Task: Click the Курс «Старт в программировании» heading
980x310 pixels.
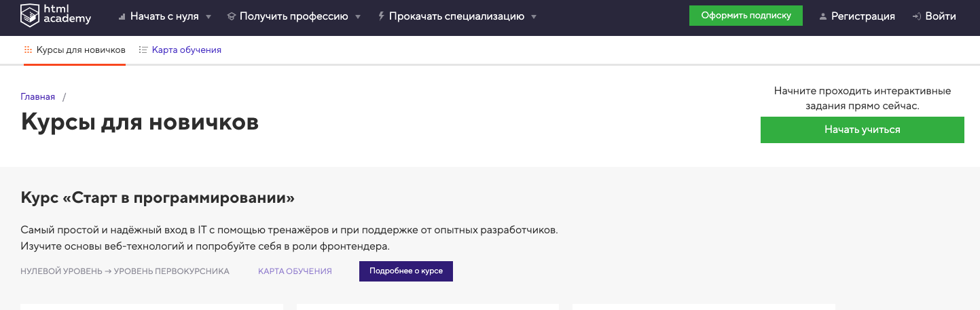Action: (158, 198)
